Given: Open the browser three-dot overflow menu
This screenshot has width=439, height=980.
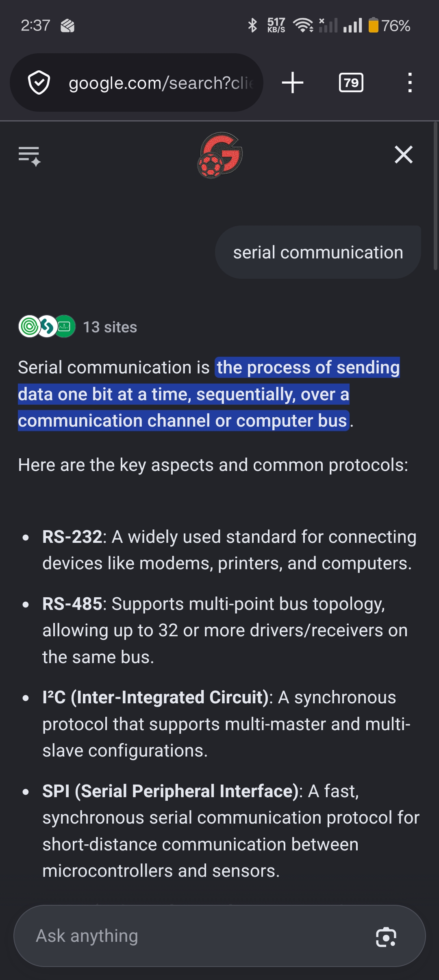Looking at the screenshot, I should click(x=410, y=82).
